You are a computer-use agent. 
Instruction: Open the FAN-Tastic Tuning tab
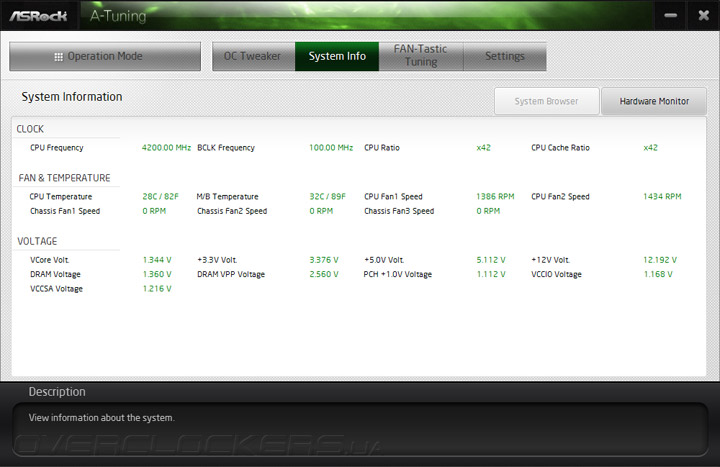(x=421, y=56)
